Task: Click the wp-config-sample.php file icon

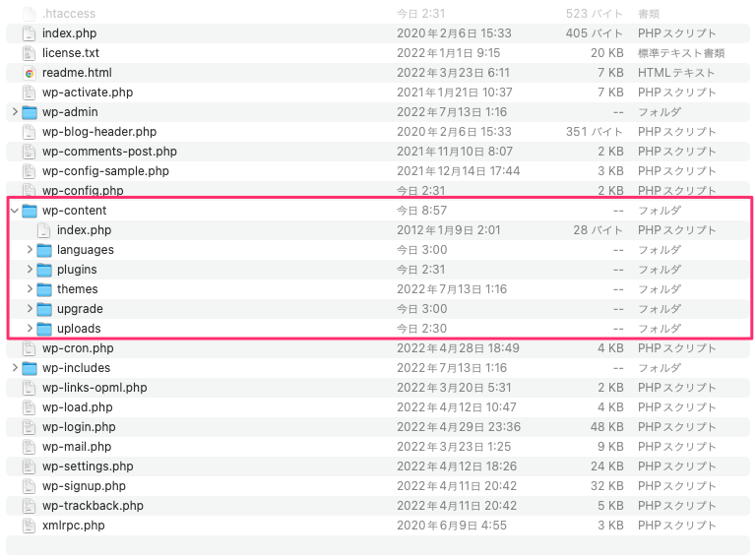Action: click(x=30, y=171)
